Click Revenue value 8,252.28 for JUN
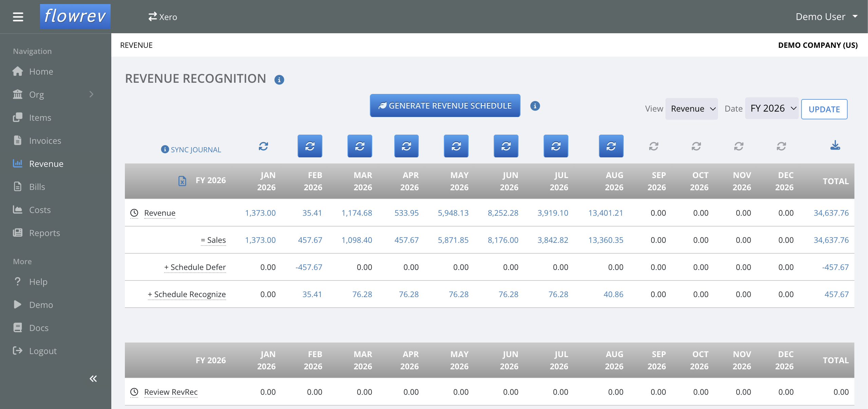The width and height of the screenshot is (868, 409). tap(503, 213)
